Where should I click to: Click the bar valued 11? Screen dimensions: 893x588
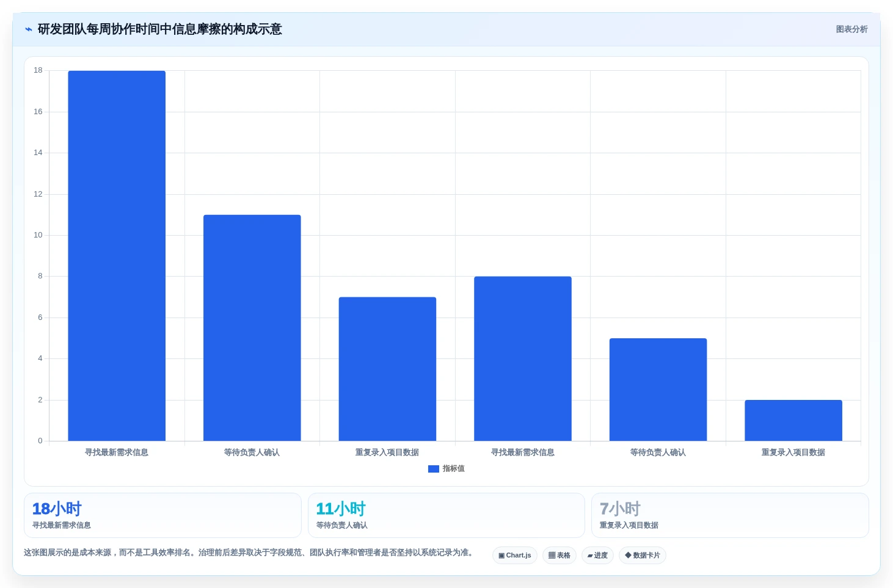coord(252,328)
